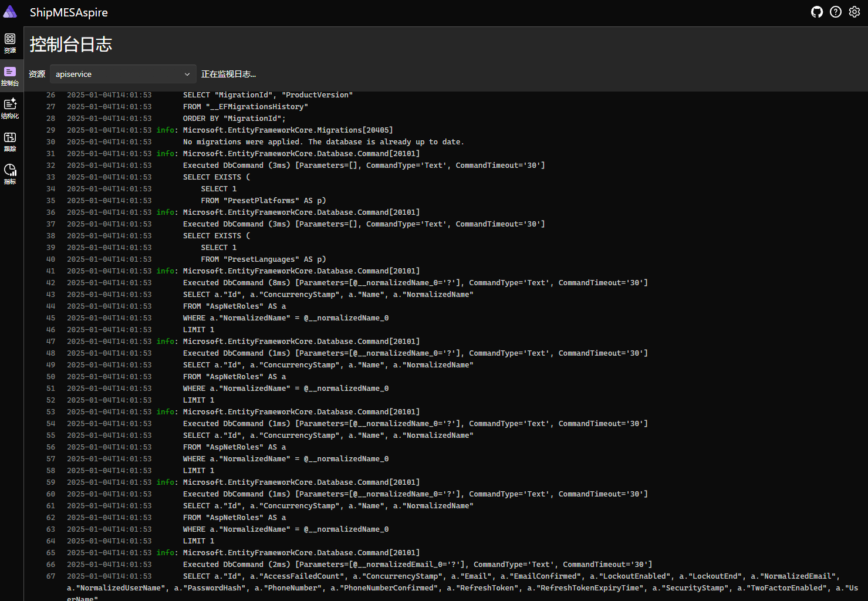Open the help question mark icon

pyautogui.click(x=835, y=12)
